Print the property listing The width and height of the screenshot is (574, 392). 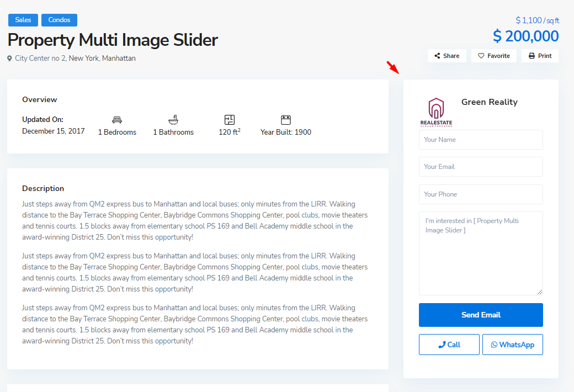(x=540, y=56)
